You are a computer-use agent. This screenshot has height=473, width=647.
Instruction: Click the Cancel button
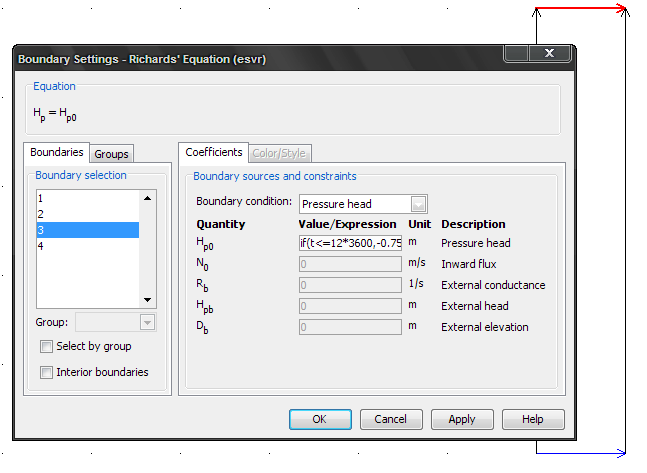(x=391, y=419)
